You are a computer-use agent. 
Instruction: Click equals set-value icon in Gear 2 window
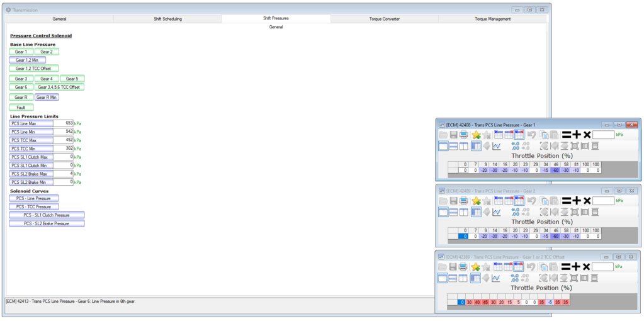[567, 200]
